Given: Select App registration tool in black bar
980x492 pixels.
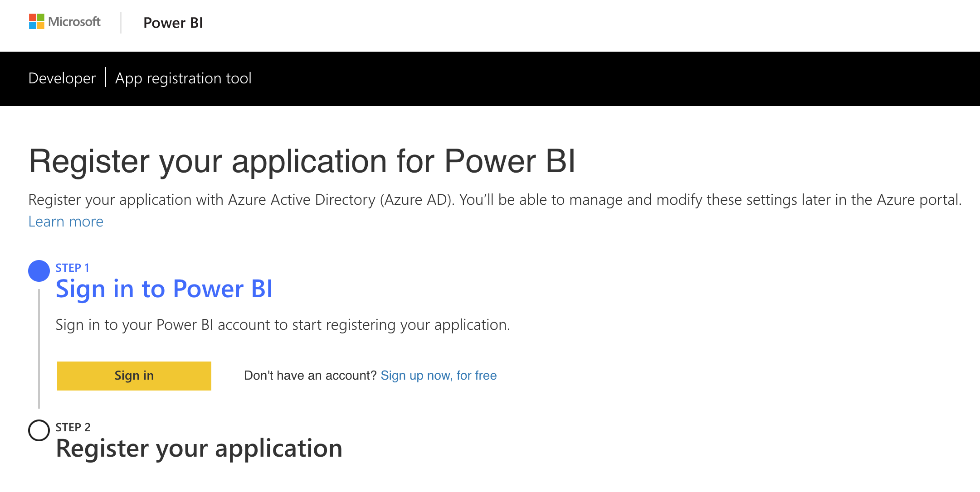Looking at the screenshot, I should 183,78.
